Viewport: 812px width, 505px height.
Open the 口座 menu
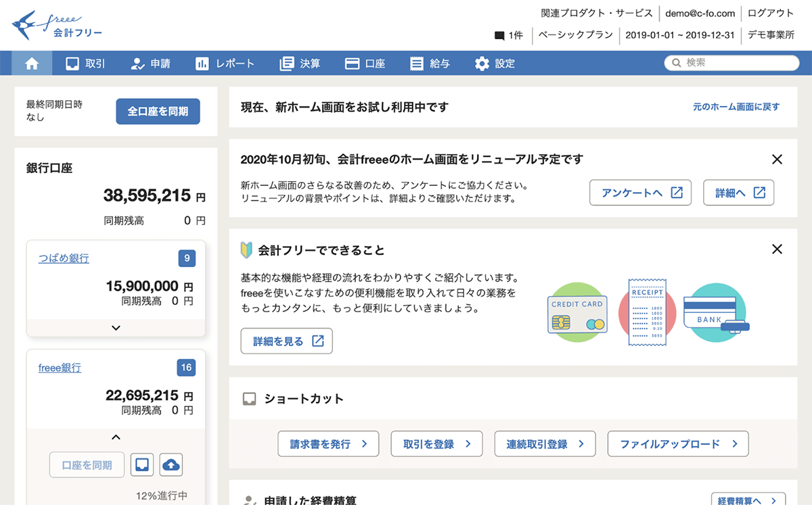click(365, 64)
